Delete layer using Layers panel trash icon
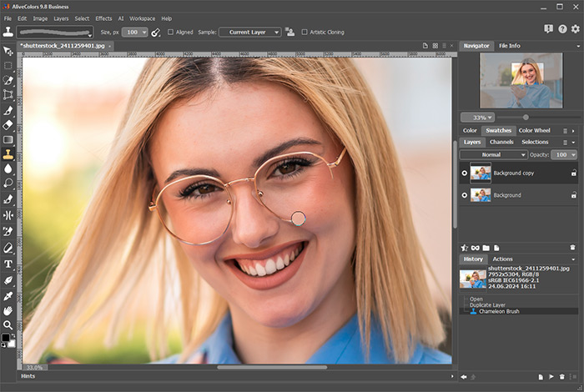Viewport: 584px width, 392px height. coord(572,248)
